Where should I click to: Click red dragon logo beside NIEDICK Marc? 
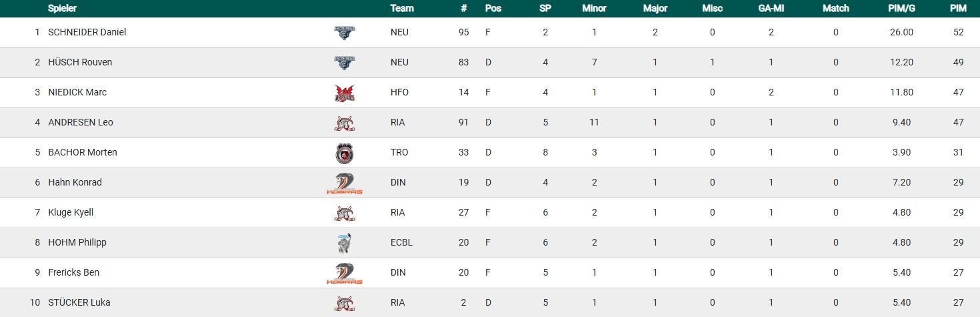click(x=344, y=93)
